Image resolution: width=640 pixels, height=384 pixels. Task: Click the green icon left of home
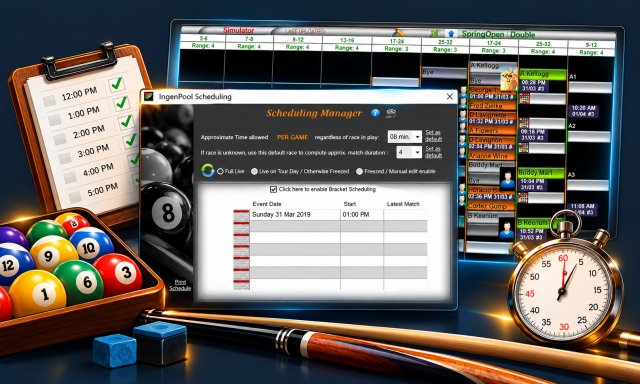(435, 33)
